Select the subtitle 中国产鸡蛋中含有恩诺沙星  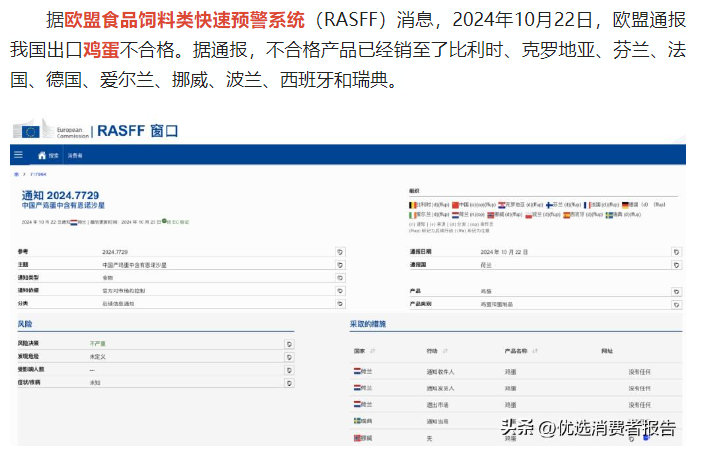pos(63,206)
